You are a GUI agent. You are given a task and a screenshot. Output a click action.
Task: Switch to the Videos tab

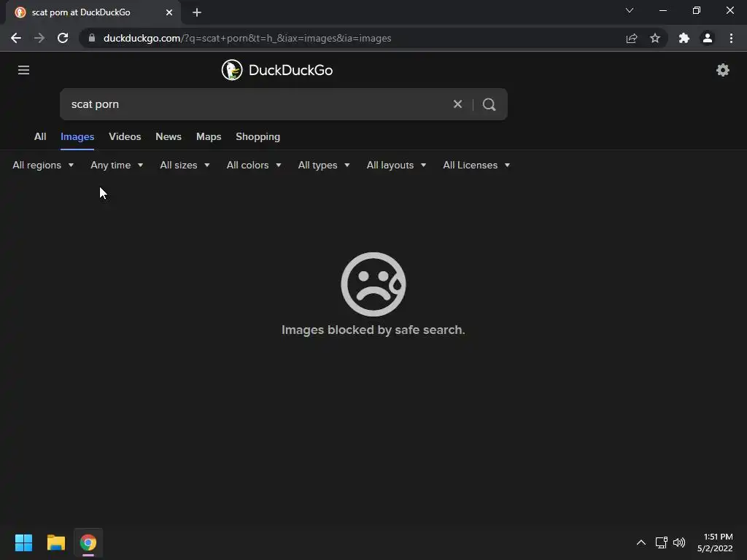[125, 136]
